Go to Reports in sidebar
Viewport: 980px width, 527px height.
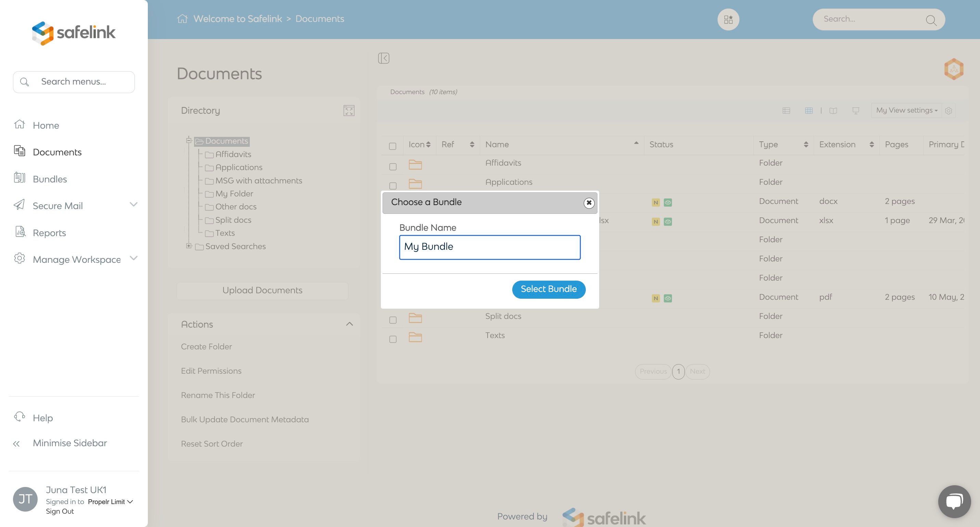point(49,232)
